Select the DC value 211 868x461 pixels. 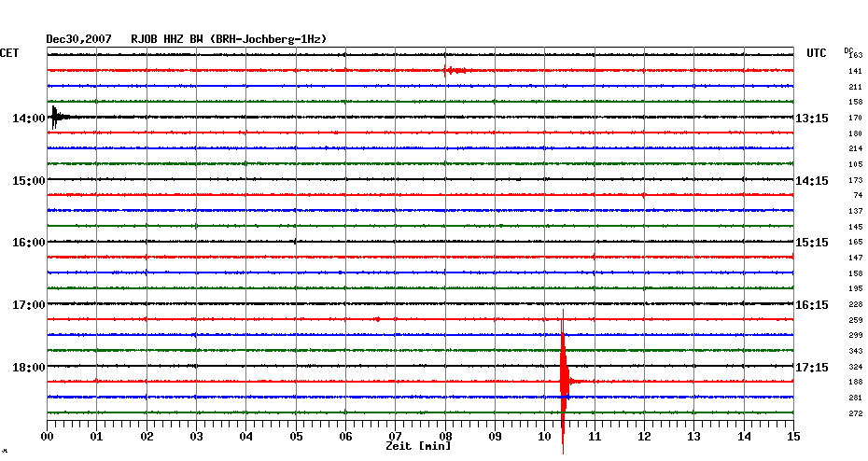click(855, 87)
